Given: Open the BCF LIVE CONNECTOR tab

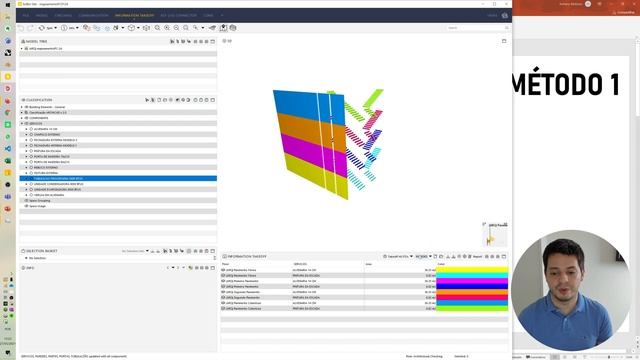Looking at the screenshot, I should (x=178, y=16).
